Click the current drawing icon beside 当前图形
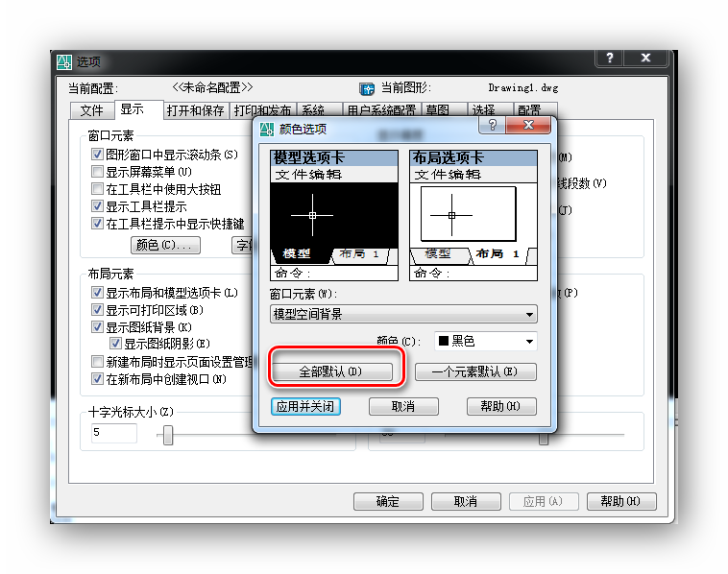Viewport: 728px width, 574px height. pos(366,88)
